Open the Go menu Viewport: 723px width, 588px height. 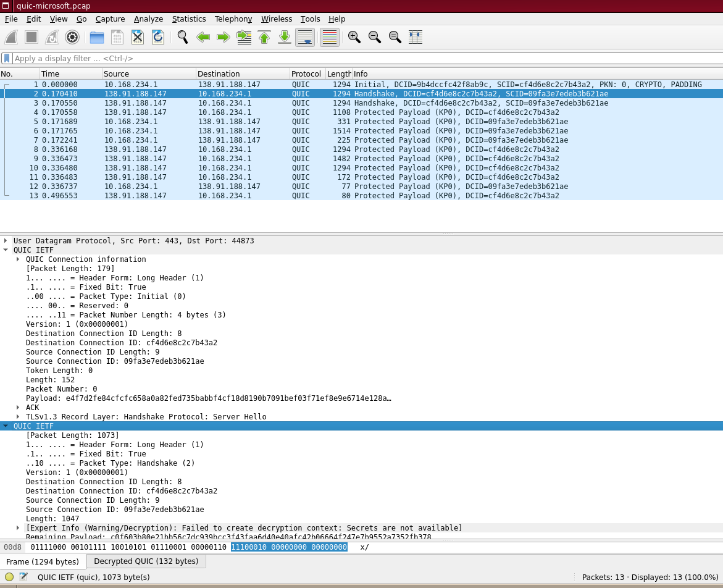[x=81, y=19]
